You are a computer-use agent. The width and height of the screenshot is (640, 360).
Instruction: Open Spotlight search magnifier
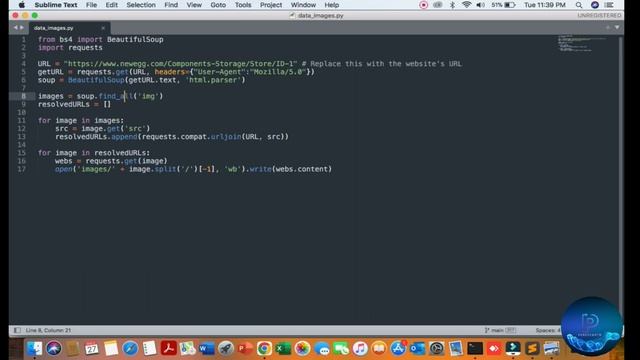(x=579, y=5)
